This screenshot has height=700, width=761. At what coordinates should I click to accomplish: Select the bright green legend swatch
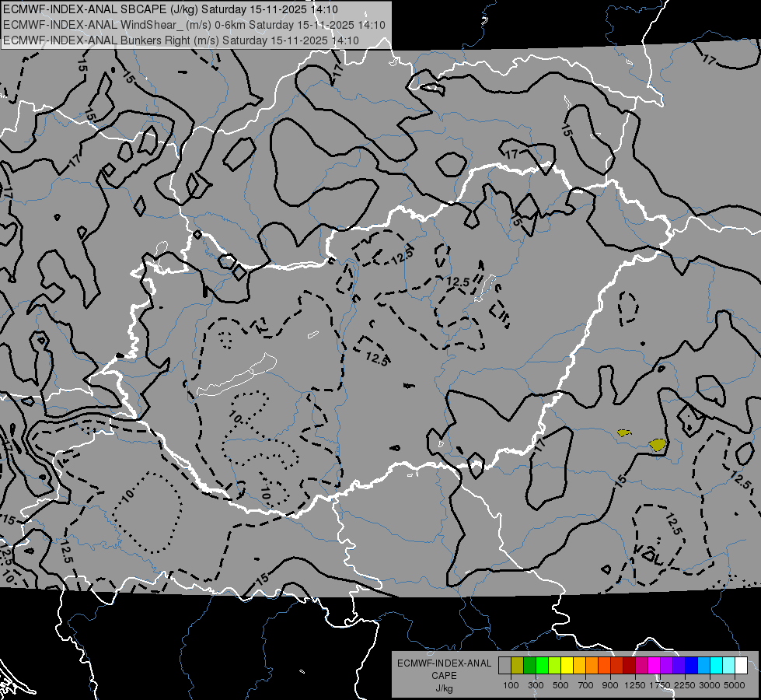click(x=542, y=666)
